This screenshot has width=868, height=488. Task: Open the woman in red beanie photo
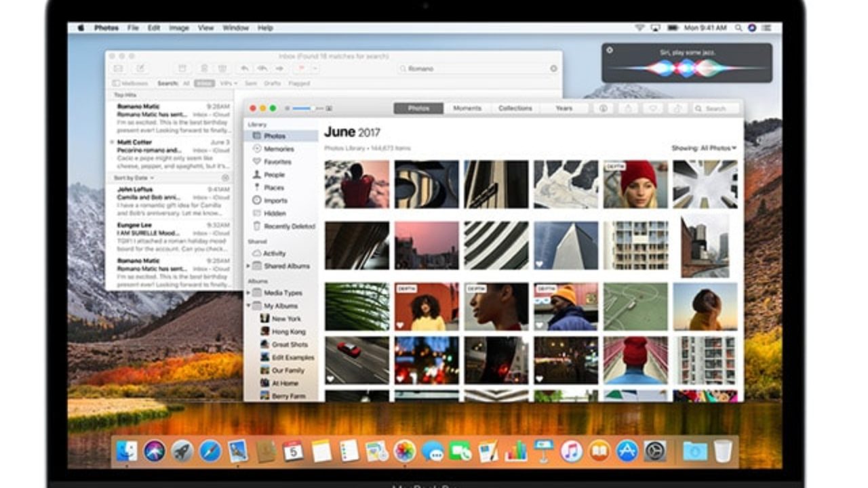point(635,184)
